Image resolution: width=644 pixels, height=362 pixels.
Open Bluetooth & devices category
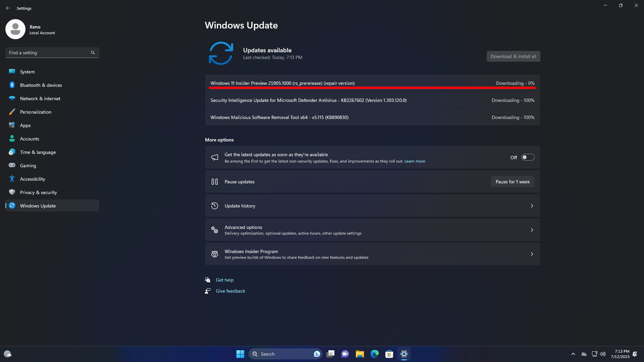[52, 85]
